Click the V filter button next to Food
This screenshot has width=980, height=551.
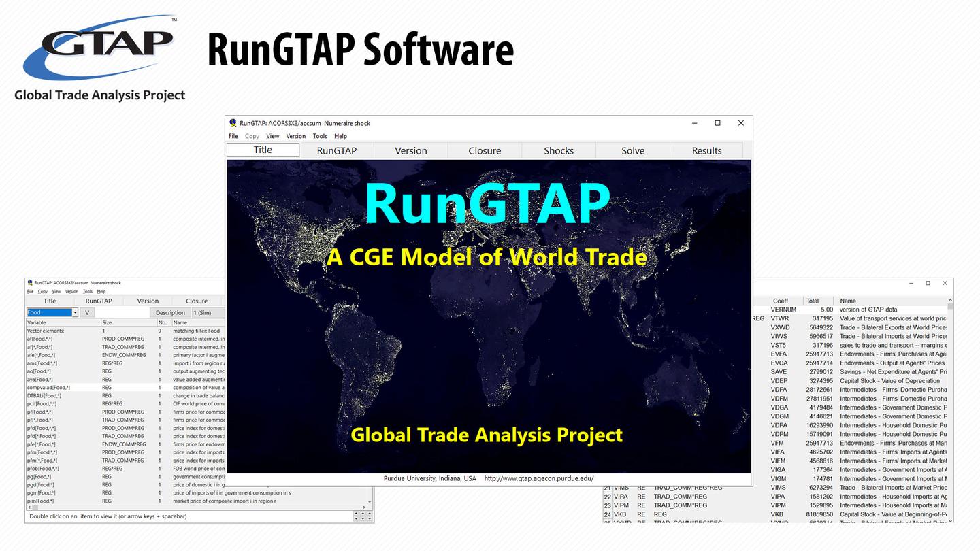coord(86,312)
